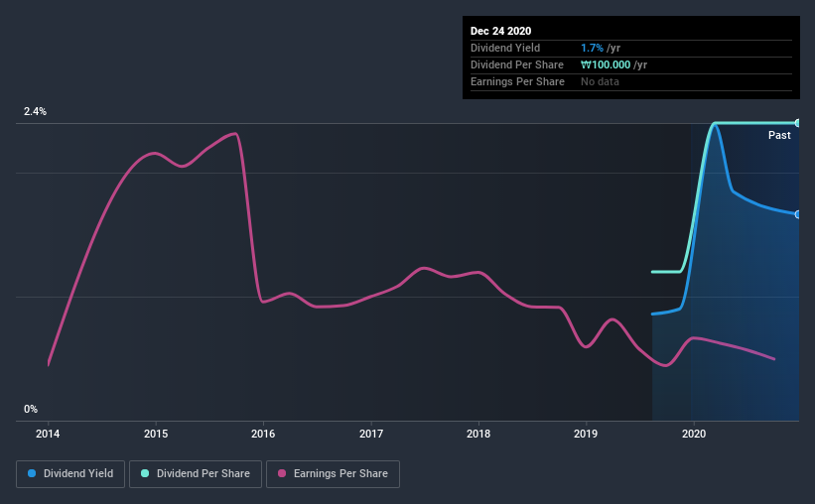Toggle the Dividend Per Share legend button

click(x=196, y=474)
